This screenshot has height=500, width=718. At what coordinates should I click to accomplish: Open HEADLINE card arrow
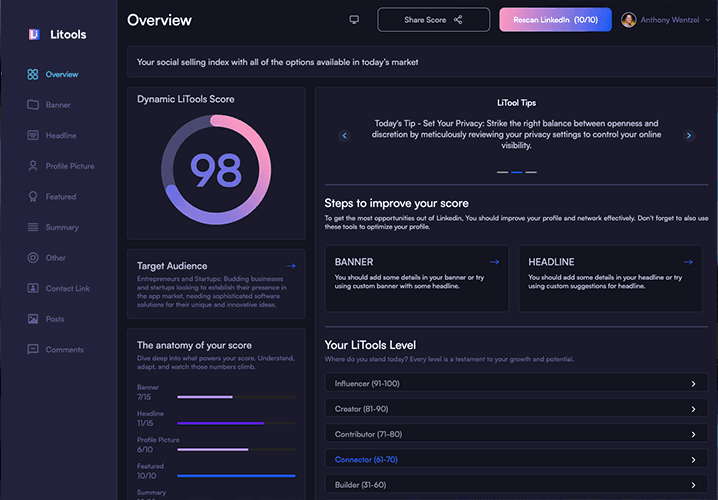click(688, 262)
